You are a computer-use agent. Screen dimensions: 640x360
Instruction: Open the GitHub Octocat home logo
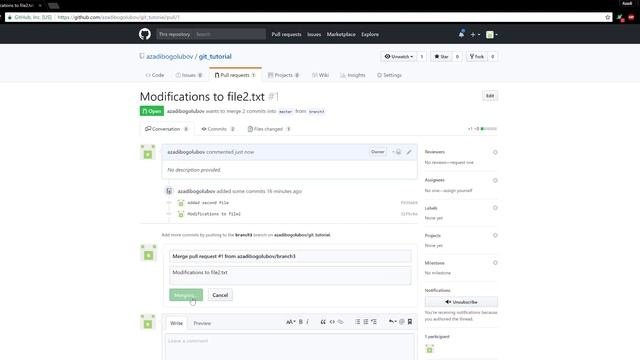[x=144, y=34]
